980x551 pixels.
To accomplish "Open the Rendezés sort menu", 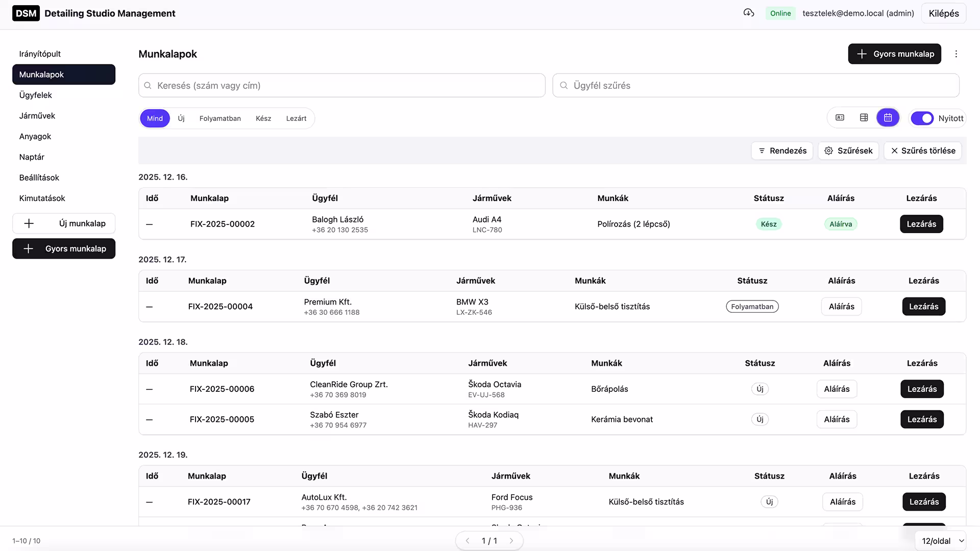I will point(782,151).
